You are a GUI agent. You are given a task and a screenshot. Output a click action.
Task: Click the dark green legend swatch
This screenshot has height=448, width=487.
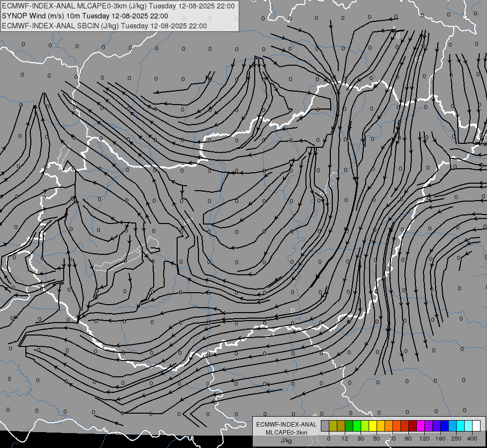[x=349, y=426]
